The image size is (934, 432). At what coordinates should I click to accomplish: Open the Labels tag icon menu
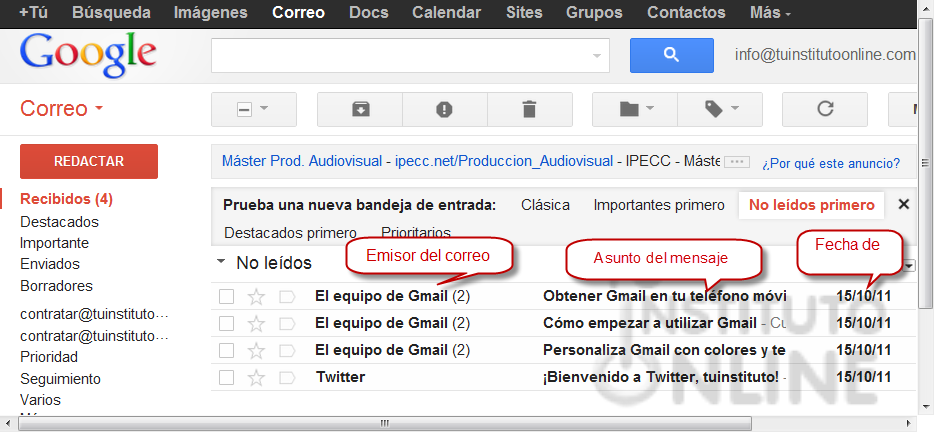(x=720, y=110)
